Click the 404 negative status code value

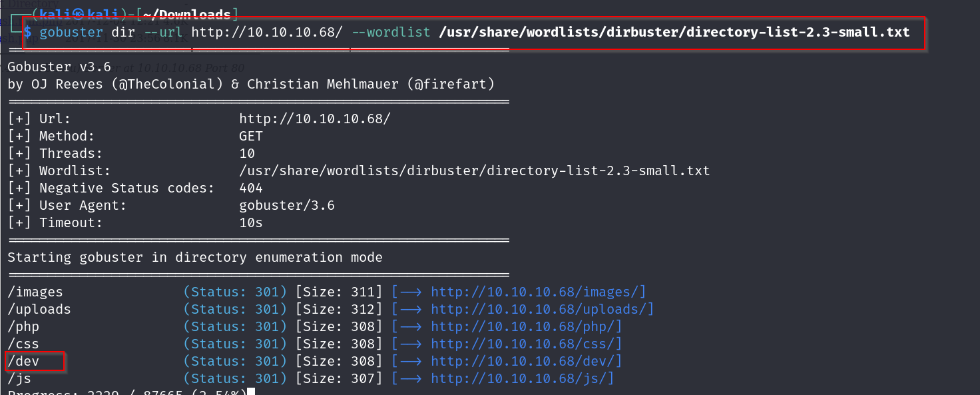tap(251, 188)
